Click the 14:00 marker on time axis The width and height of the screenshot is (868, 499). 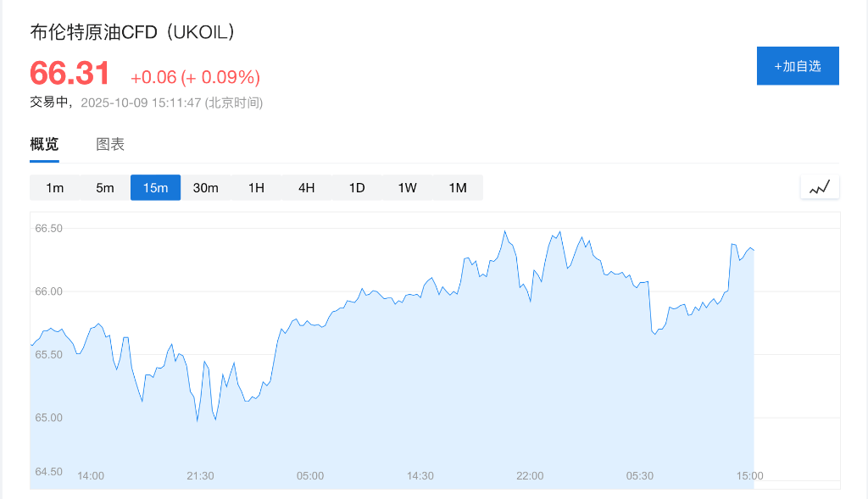(x=91, y=476)
